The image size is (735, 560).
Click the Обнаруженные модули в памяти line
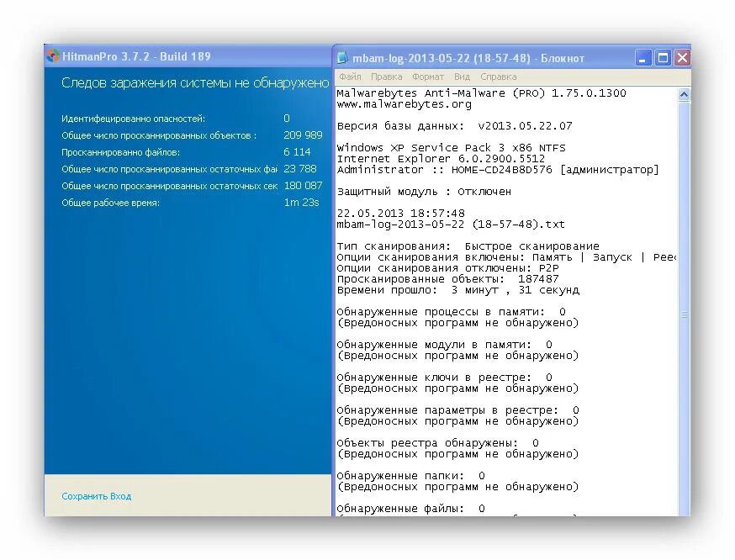[x=444, y=345]
